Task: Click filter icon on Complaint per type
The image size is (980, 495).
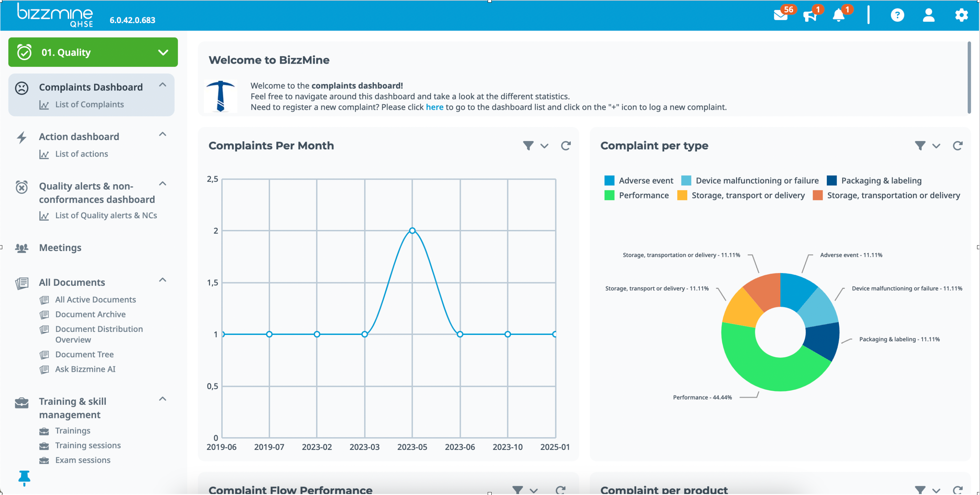Action: 920,146
